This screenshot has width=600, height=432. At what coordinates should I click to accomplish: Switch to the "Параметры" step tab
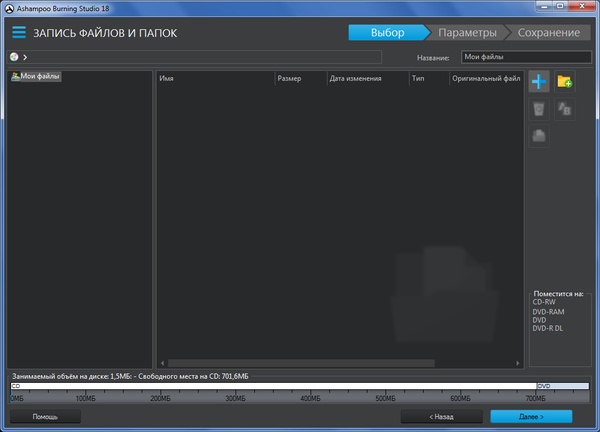click(467, 33)
